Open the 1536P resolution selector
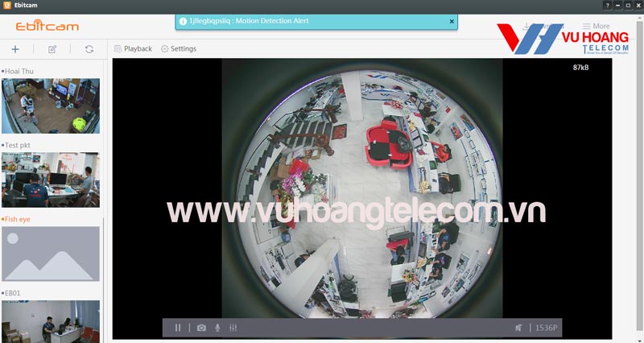644x343 pixels. coord(547,328)
